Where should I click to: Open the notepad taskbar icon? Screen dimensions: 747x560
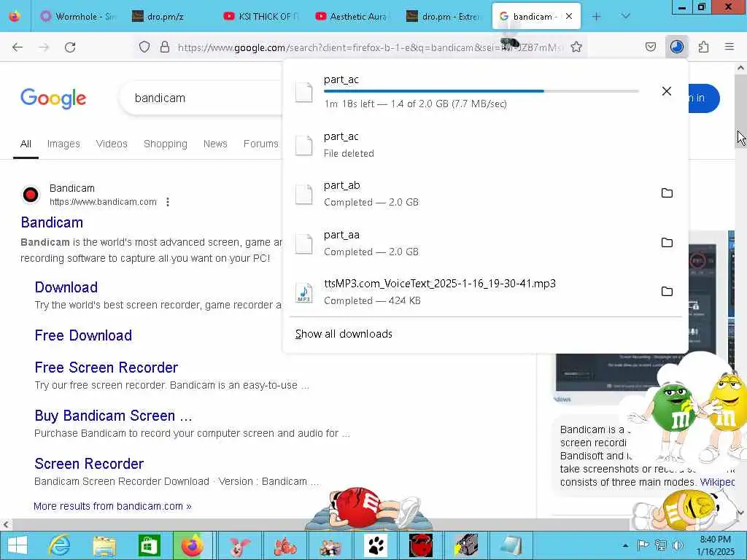click(511, 545)
